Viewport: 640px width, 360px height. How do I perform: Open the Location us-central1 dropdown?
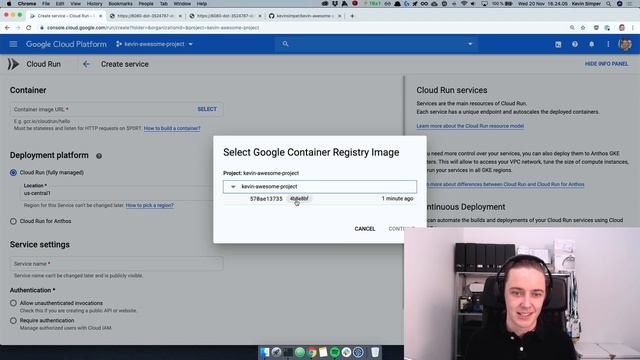[118, 193]
